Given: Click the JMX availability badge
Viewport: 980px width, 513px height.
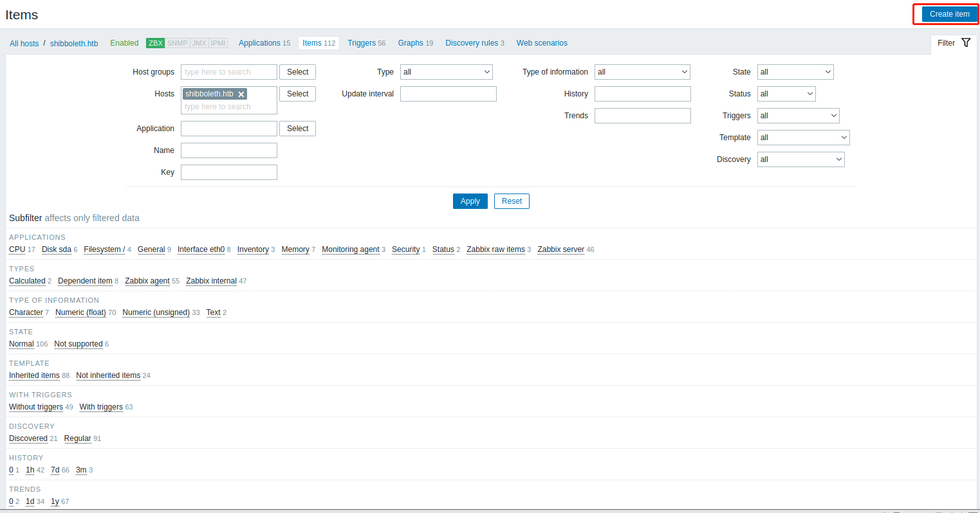Looking at the screenshot, I should (x=199, y=43).
